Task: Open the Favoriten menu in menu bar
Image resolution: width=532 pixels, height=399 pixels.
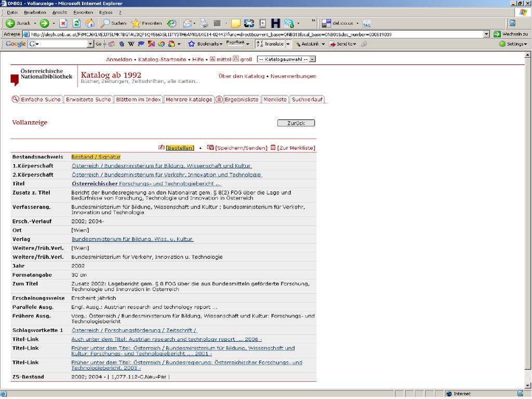Action: (83, 12)
